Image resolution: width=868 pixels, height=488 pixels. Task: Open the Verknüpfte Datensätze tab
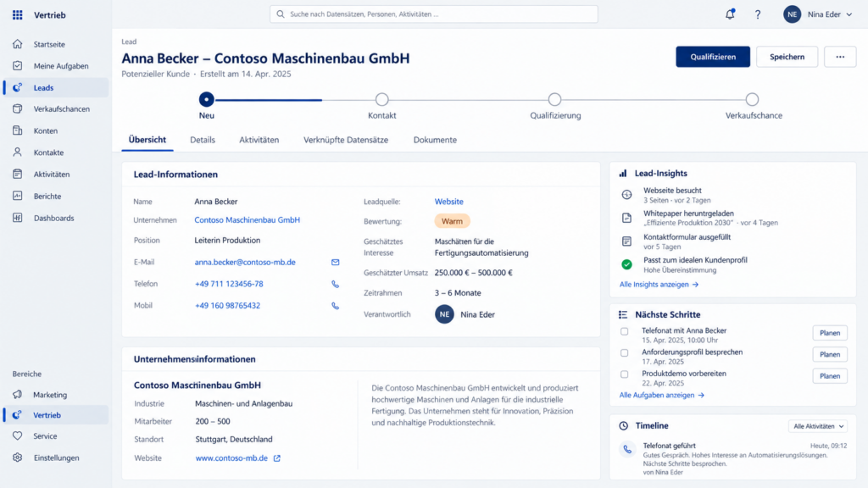[x=346, y=140]
